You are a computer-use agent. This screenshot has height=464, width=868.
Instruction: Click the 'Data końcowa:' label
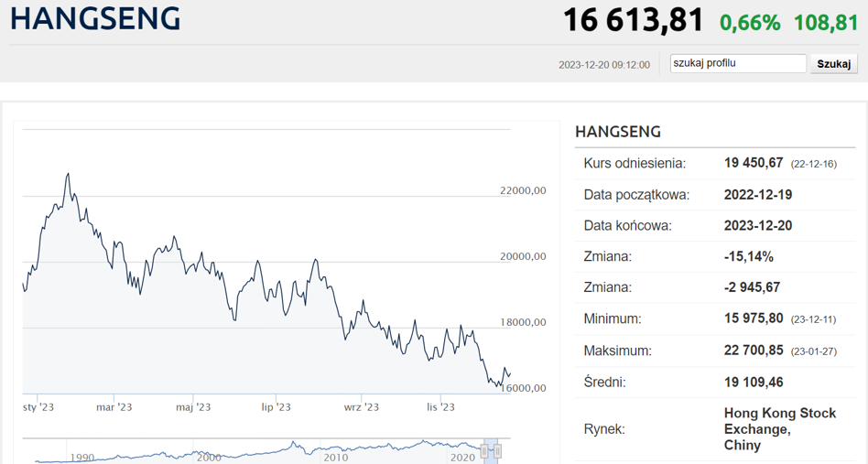pos(627,226)
